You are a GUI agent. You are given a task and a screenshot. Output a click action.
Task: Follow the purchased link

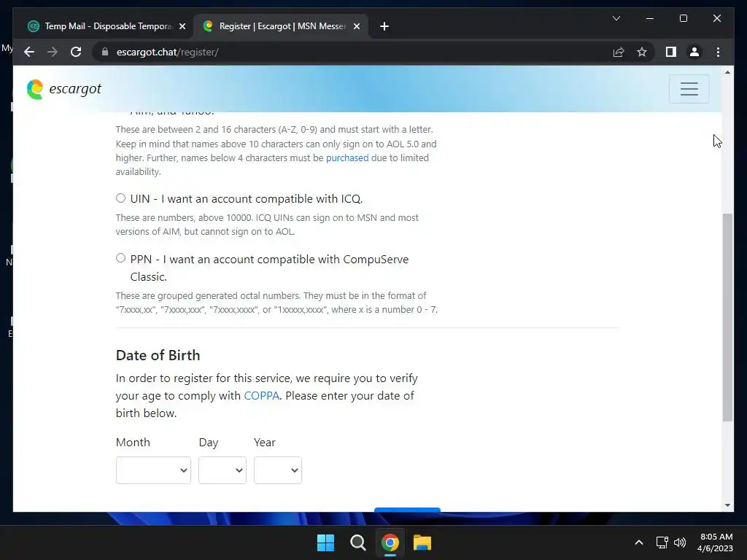coord(347,158)
